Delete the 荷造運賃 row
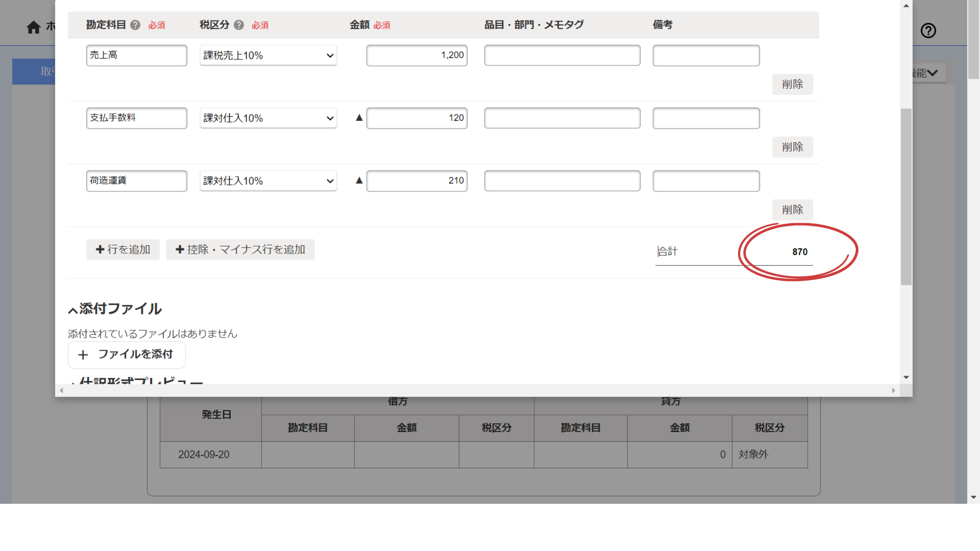The height and width of the screenshot is (551, 980). point(792,210)
